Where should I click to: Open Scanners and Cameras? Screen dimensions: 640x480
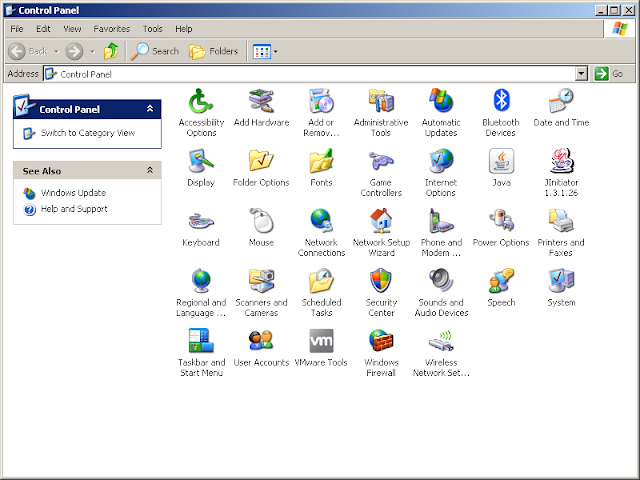click(x=261, y=292)
